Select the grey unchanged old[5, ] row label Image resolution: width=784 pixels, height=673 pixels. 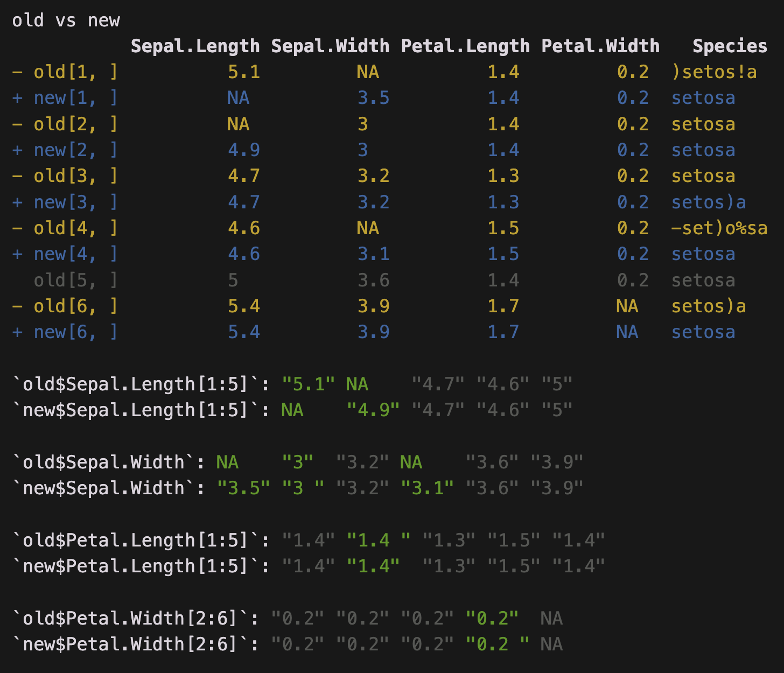click(x=75, y=281)
